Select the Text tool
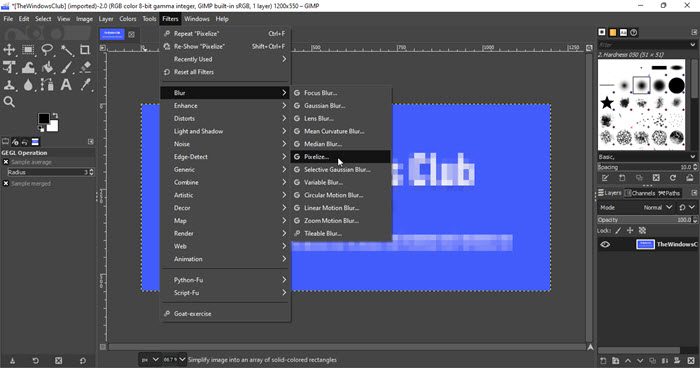Screen dimensions: 700x369 (67, 85)
